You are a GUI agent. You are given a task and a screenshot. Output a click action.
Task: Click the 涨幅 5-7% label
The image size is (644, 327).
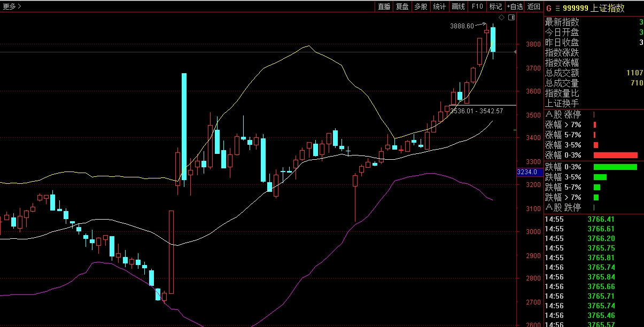point(563,135)
